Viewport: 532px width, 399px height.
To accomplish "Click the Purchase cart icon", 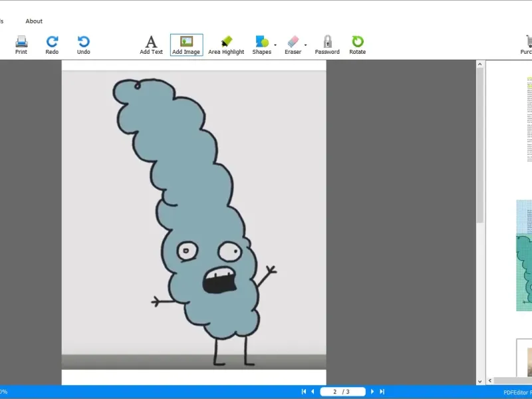I will [527, 45].
